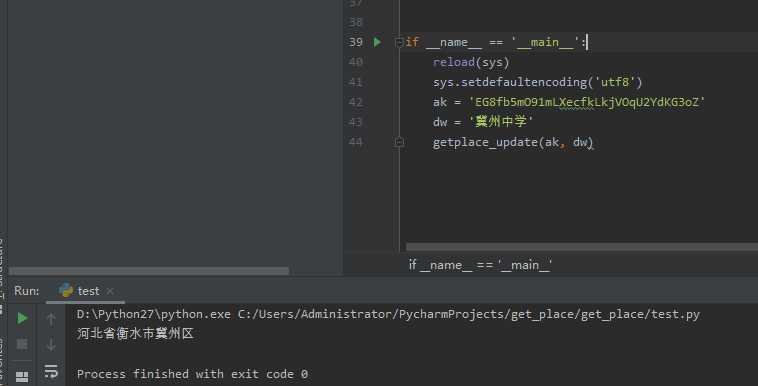This screenshot has width=758, height=386.
Task: Click the reload(sys) code line
Action: (x=471, y=62)
